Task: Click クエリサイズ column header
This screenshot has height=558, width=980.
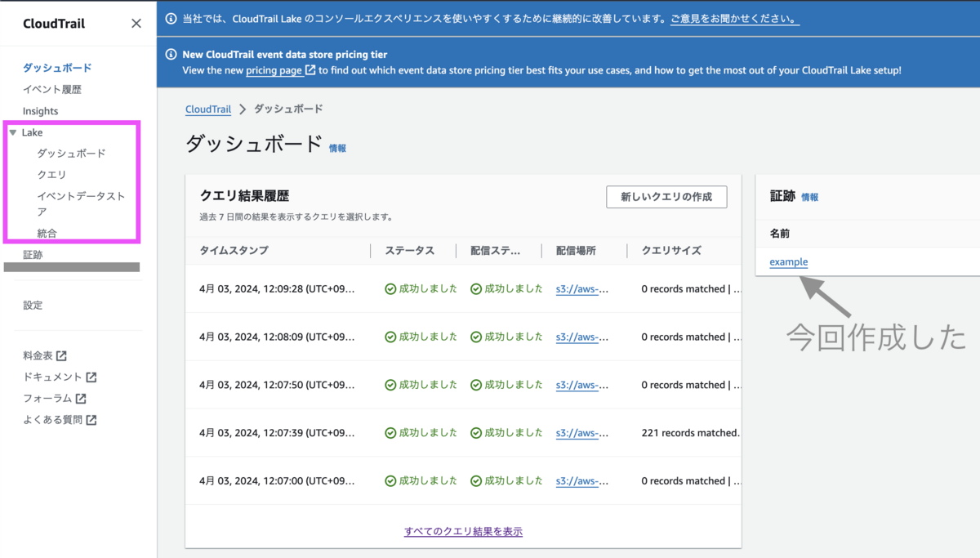Action: click(671, 251)
